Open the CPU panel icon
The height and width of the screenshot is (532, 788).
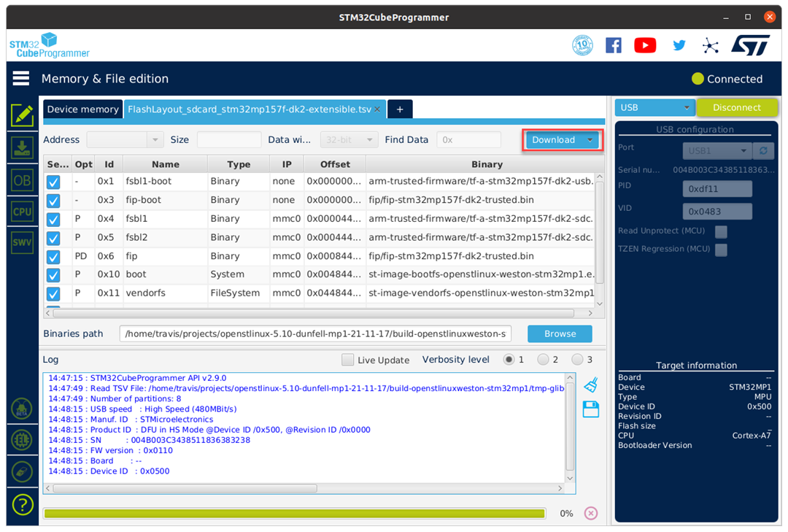point(22,211)
